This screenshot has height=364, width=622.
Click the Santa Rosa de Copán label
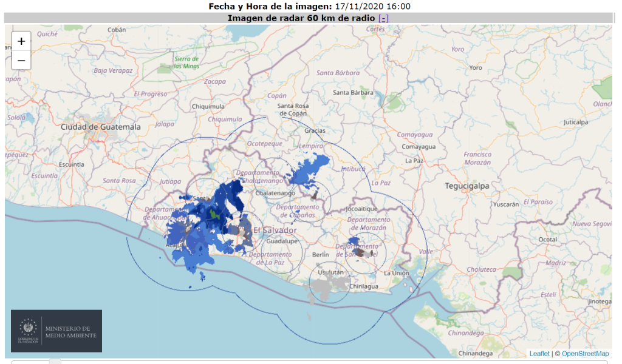293,109
